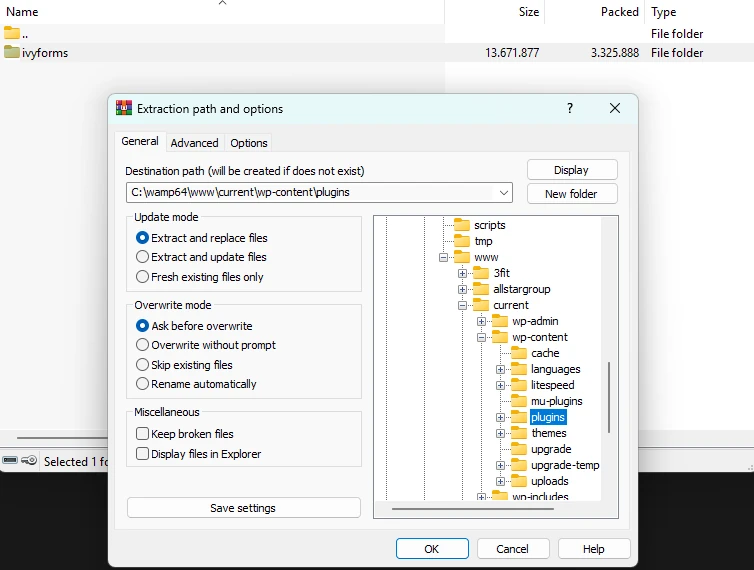The width and height of the screenshot is (754, 570).
Task: Sort archive list by Packed column
Action: pos(594,12)
